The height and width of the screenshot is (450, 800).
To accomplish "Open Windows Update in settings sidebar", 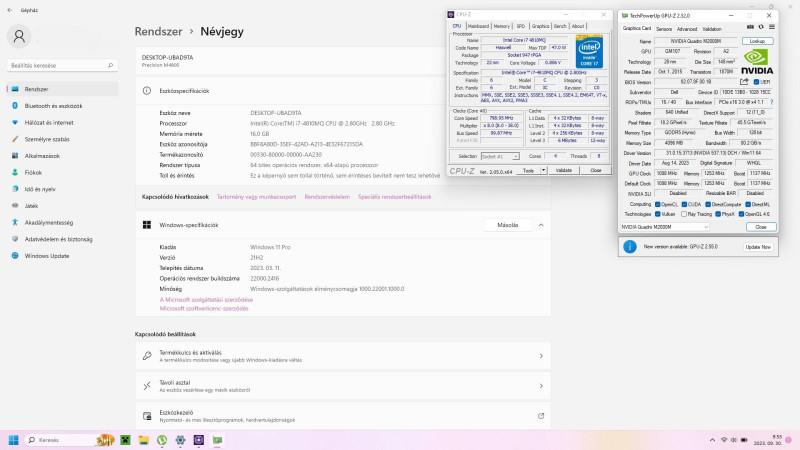I will click(62, 256).
